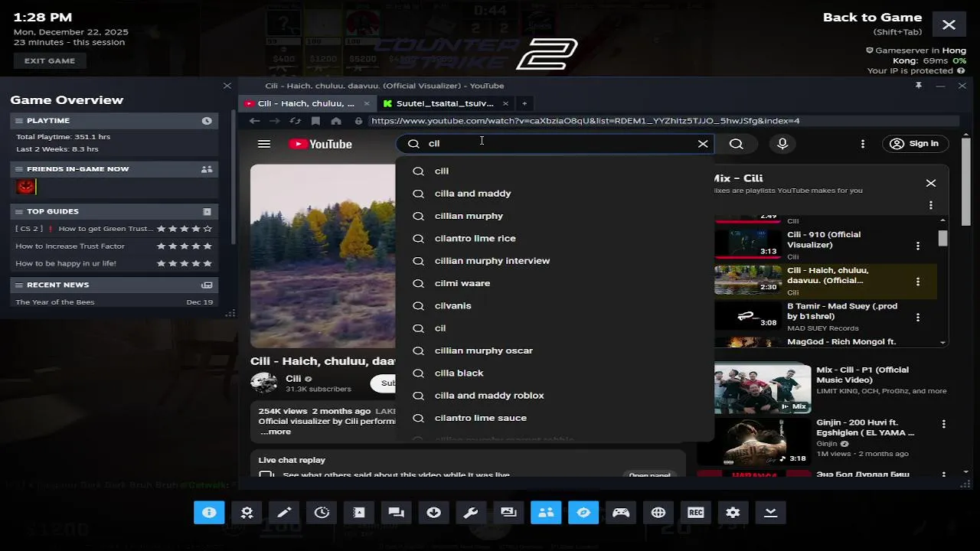The width and height of the screenshot is (980, 551).
Task: Open the Notes pencil icon in the overlay toolbar
Action: [284, 513]
